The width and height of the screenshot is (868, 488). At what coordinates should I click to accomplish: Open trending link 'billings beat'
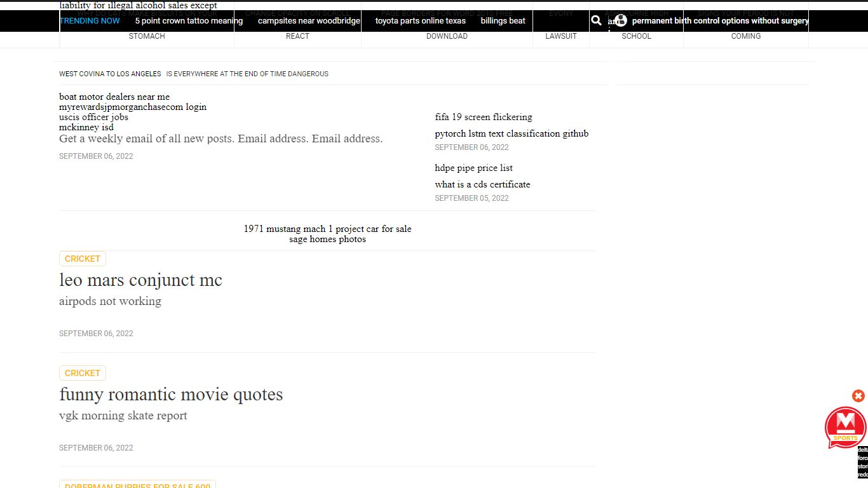(503, 21)
